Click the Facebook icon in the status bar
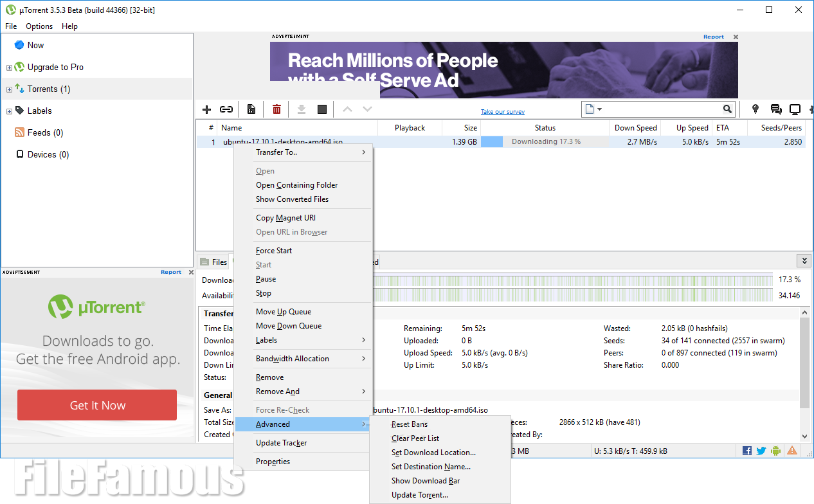This screenshot has width=814, height=504. point(747,451)
